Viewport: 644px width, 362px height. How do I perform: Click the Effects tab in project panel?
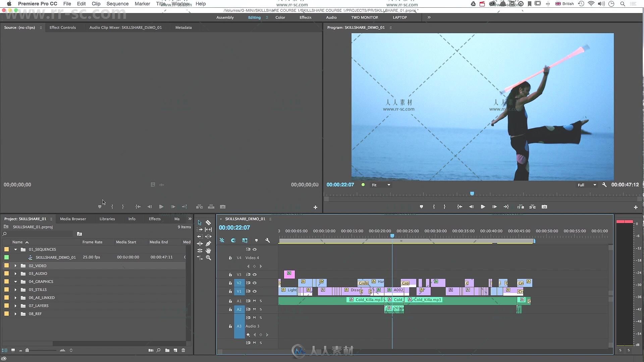pos(154,218)
